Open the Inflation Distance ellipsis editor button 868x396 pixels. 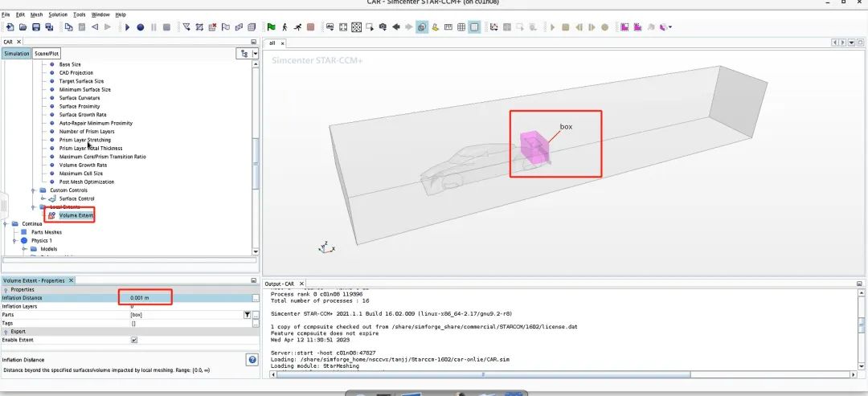pyautogui.click(x=256, y=298)
